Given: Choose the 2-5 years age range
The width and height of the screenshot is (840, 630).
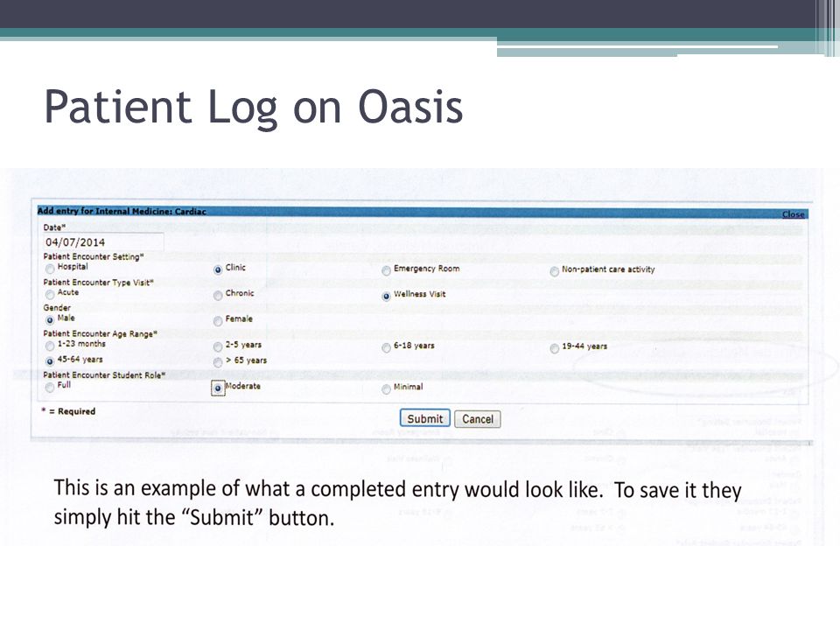Looking at the screenshot, I should [218, 347].
